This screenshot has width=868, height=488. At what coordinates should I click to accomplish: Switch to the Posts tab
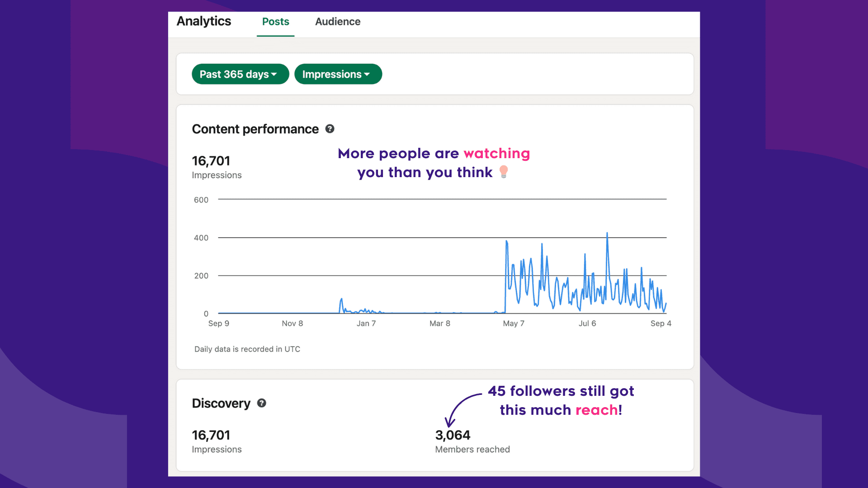pyautogui.click(x=276, y=22)
